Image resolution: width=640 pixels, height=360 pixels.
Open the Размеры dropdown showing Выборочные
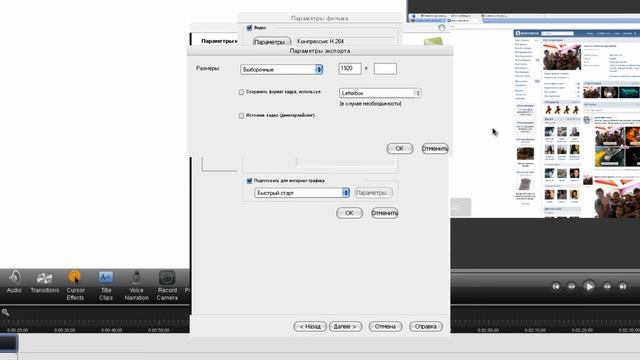(x=282, y=69)
